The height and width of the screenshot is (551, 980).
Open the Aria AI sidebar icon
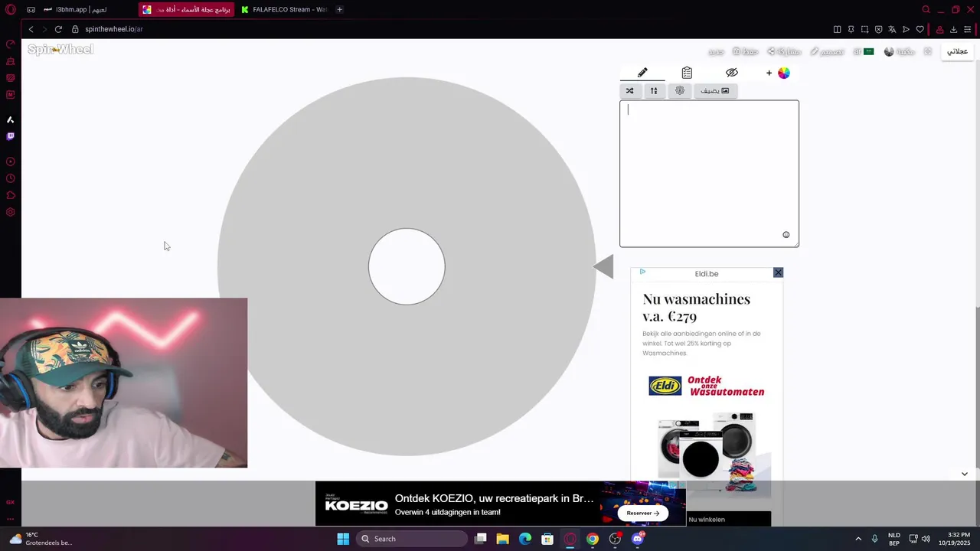pyautogui.click(x=11, y=119)
